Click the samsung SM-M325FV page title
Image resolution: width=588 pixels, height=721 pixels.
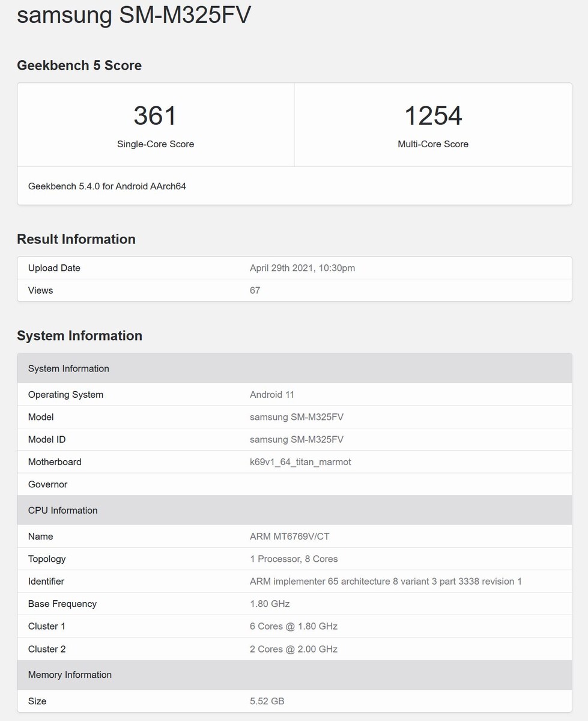pyautogui.click(x=133, y=15)
